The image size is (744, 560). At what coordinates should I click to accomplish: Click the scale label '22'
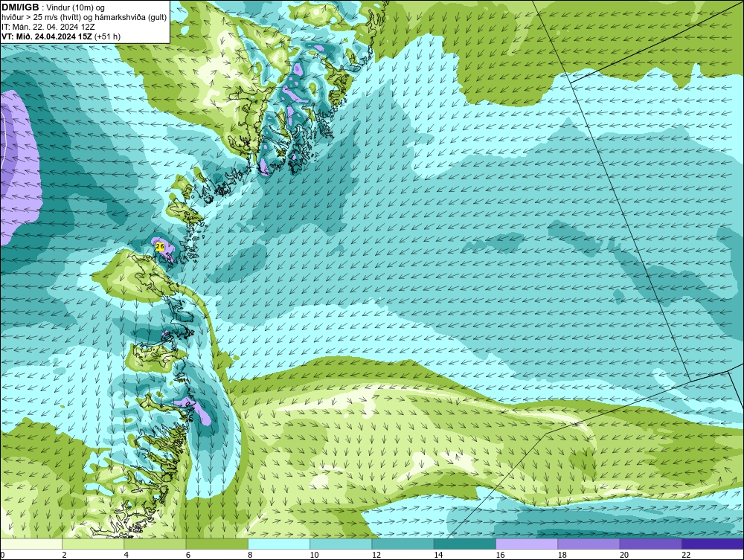click(x=686, y=555)
